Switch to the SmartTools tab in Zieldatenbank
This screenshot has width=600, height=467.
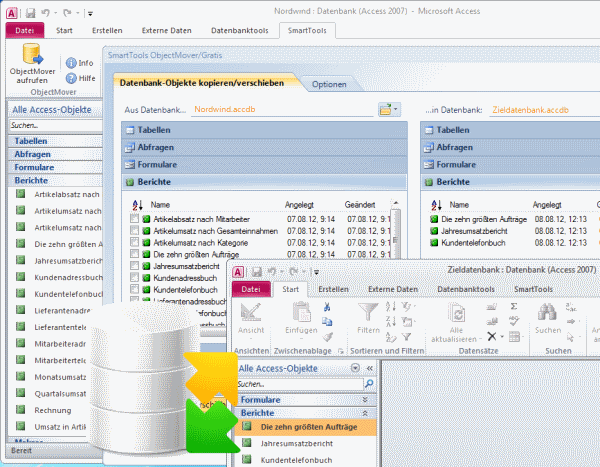[x=533, y=289]
